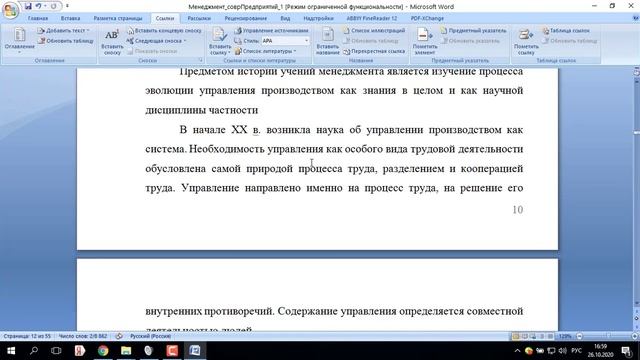Open the notification center icon
This screenshot has height=360, width=640.
tap(627, 351)
